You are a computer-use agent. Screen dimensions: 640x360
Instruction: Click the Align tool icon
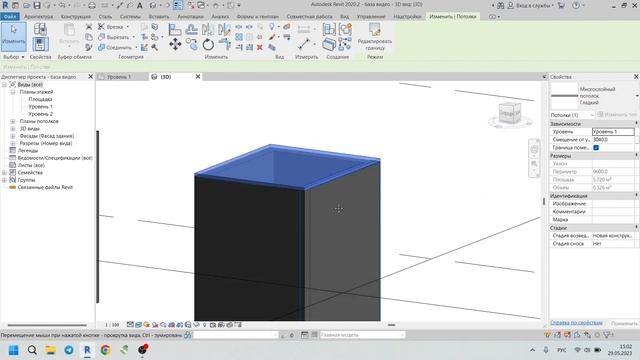tap(175, 29)
